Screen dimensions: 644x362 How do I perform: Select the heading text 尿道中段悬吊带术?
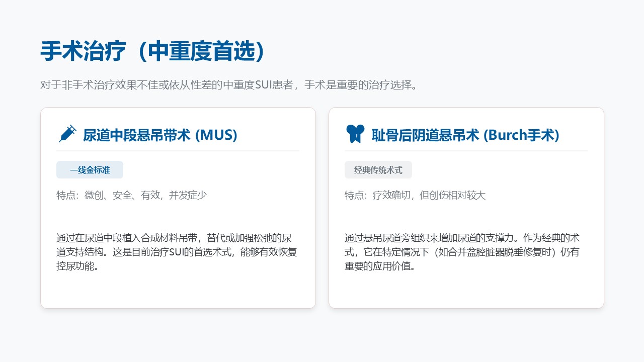coord(137,135)
